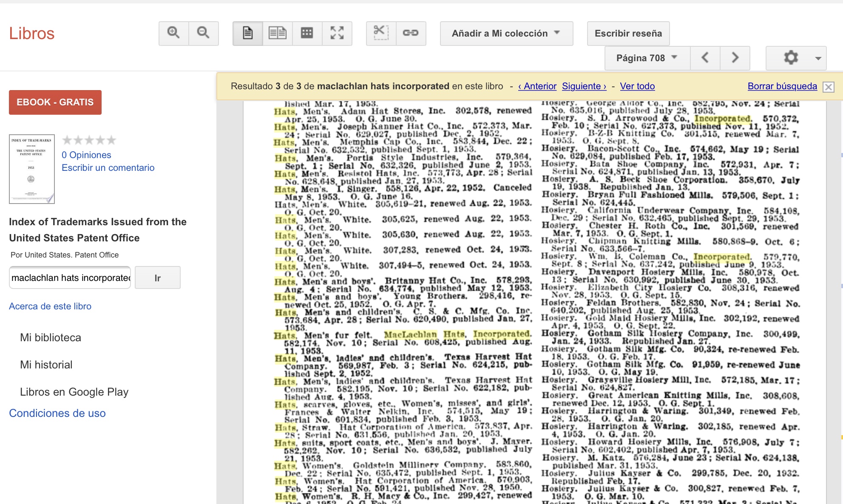Open Libros en Google Play
Image resolution: width=843 pixels, height=504 pixels.
point(74,392)
